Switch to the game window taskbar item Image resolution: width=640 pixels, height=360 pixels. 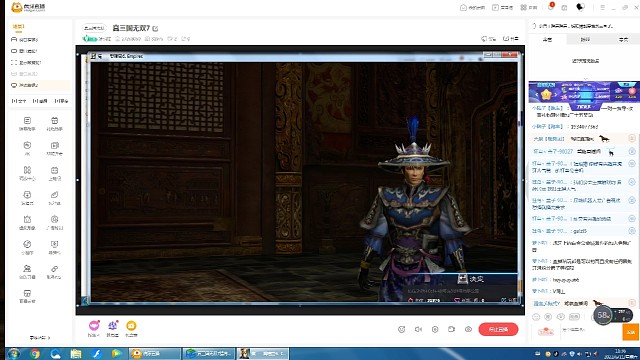coord(263,353)
